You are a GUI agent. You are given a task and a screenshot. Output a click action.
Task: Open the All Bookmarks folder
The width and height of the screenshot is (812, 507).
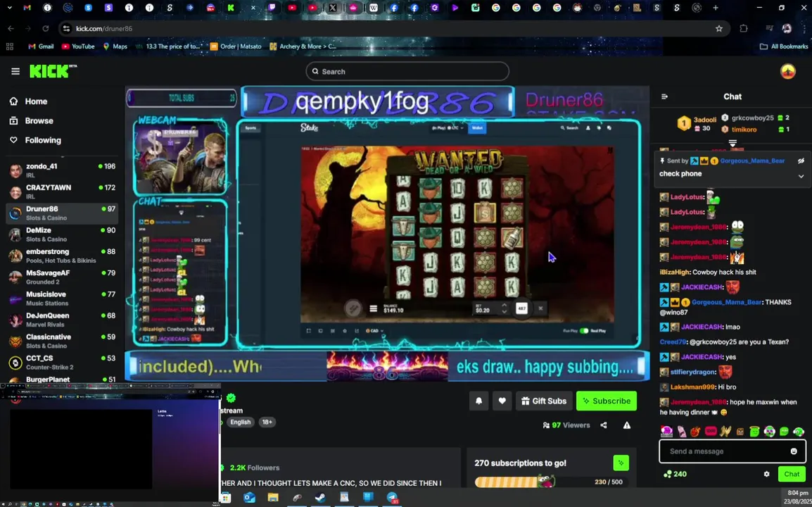(x=784, y=46)
